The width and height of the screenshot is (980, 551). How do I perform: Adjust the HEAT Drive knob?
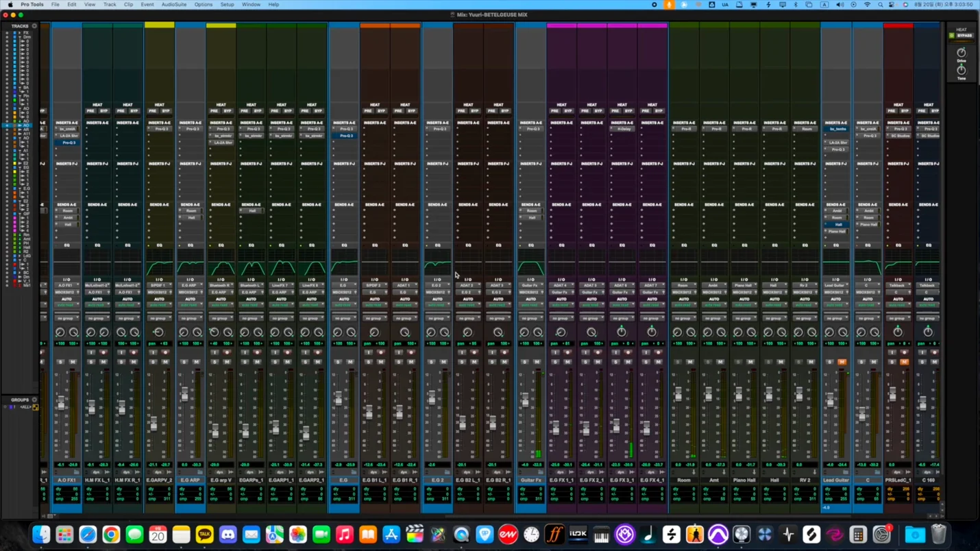click(x=961, y=53)
